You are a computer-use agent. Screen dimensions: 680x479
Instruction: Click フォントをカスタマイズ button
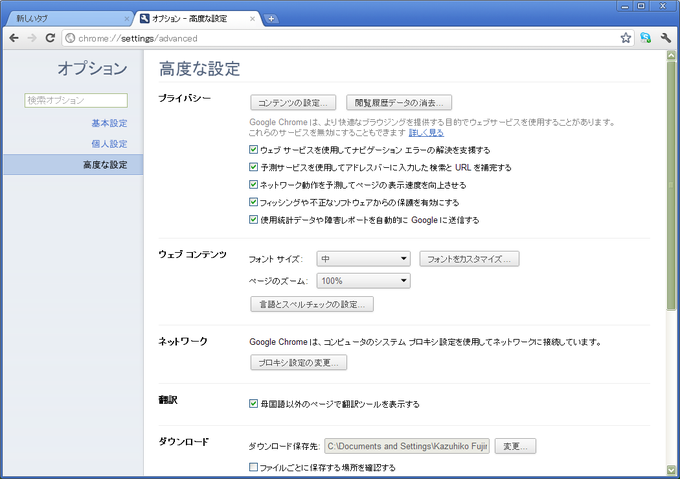click(469, 259)
